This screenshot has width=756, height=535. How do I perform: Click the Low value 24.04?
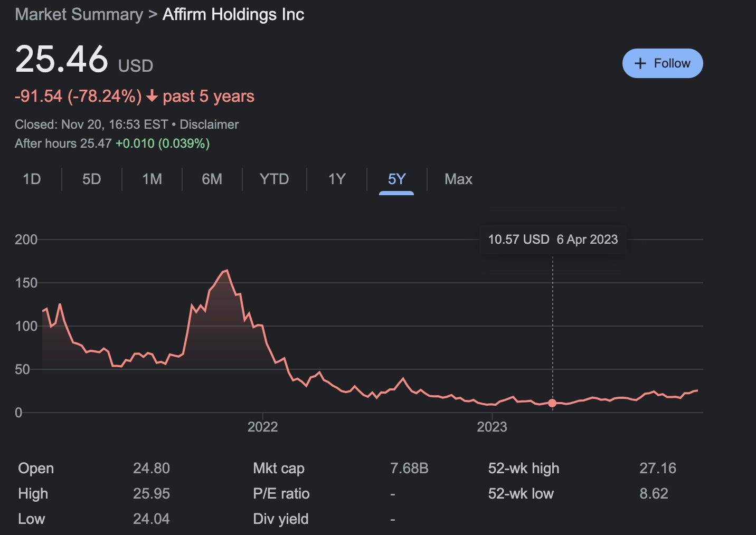coord(152,519)
